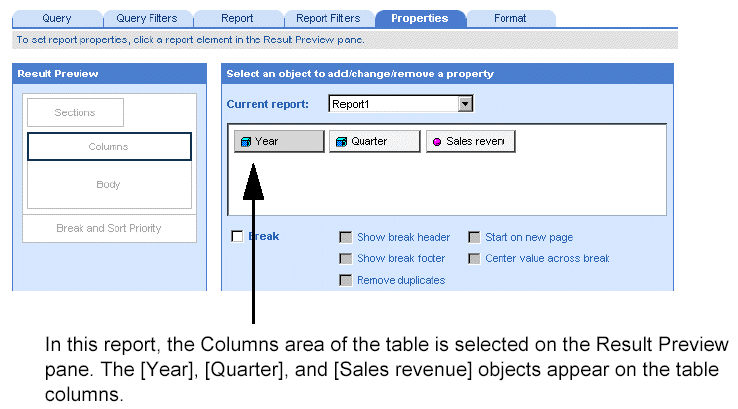Click the Sales revenue measure circle icon

point(437,142)
